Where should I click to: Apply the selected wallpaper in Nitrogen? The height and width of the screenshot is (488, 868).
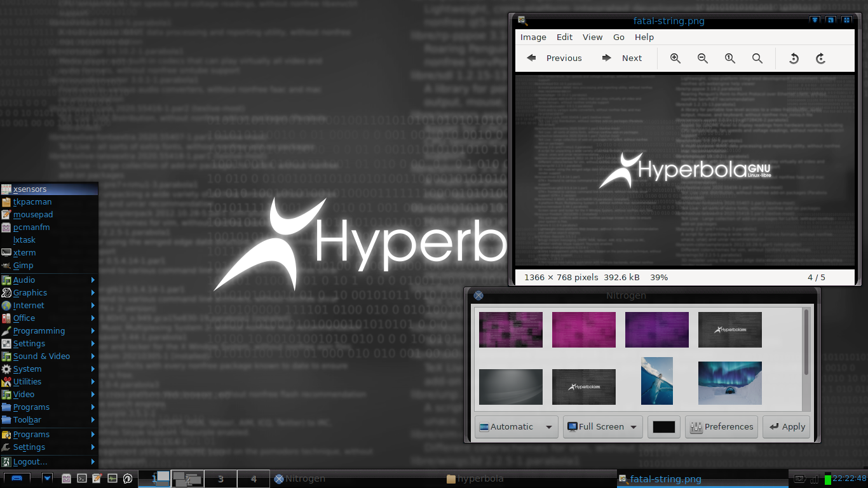pyautogui.click(x=787, y=427)
